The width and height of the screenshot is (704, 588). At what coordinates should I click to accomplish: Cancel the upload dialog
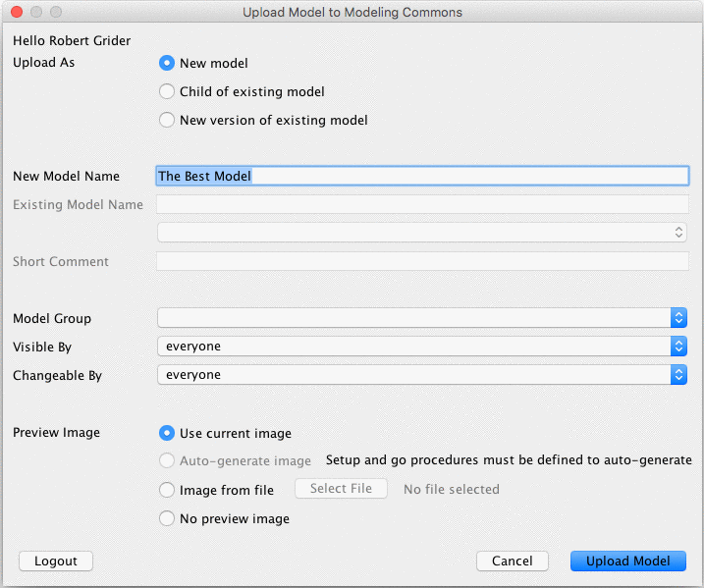coord(512,561)
